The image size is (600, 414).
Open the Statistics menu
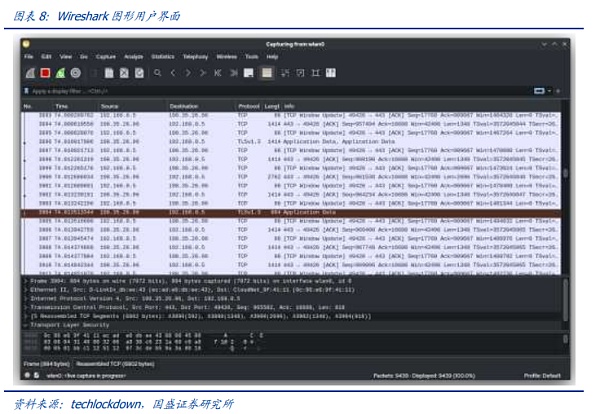pos(162,57)
